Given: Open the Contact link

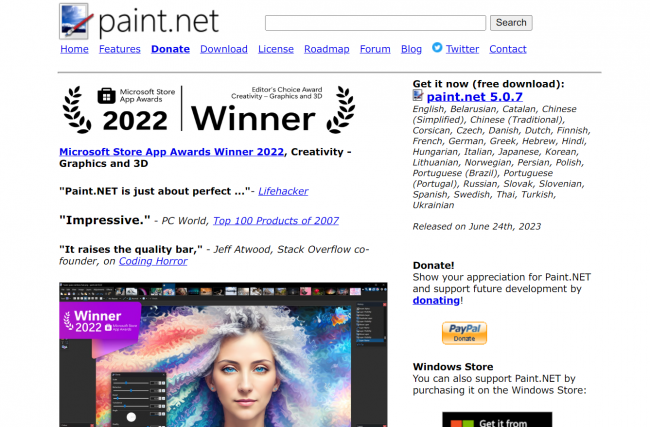Looking at the screenshot, I should (x=508, y=49).
